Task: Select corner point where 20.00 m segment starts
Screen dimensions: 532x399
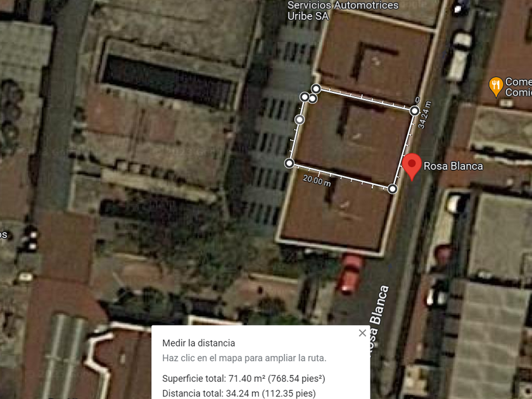Action: (x=289, y=163)
